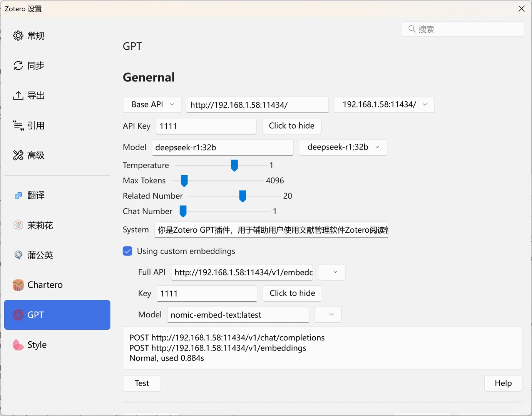The width and height of the screenshot is (532, 416).
Task: Click the Model name field showing deepseek-r1:32b
Action: 223,147
